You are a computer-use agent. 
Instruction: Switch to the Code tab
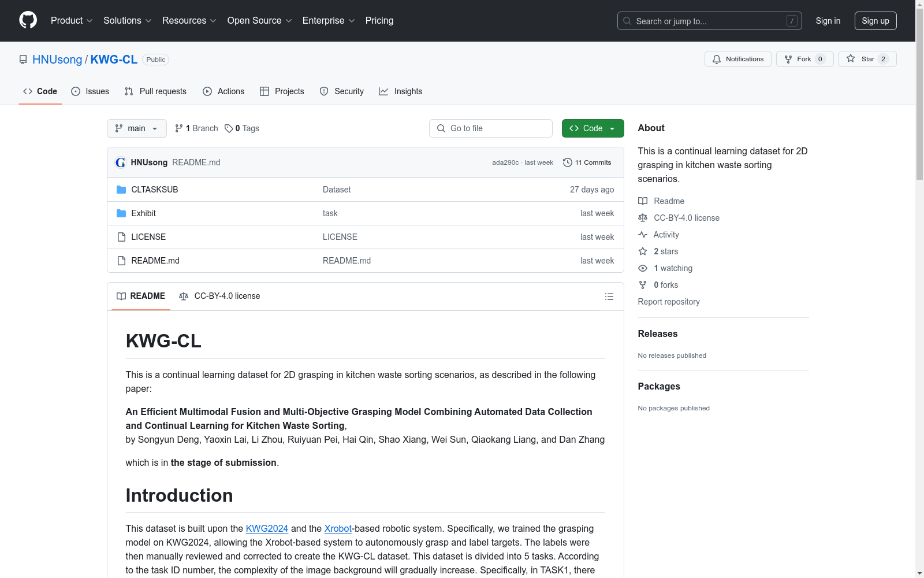pos(40,91)
